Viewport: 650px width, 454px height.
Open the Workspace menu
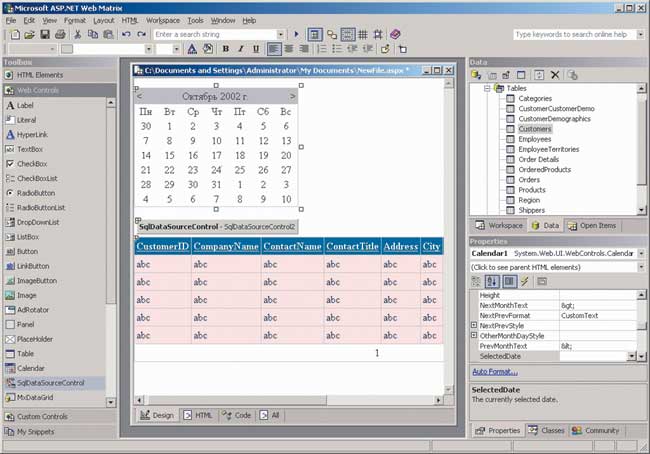[x=163, y=20]
